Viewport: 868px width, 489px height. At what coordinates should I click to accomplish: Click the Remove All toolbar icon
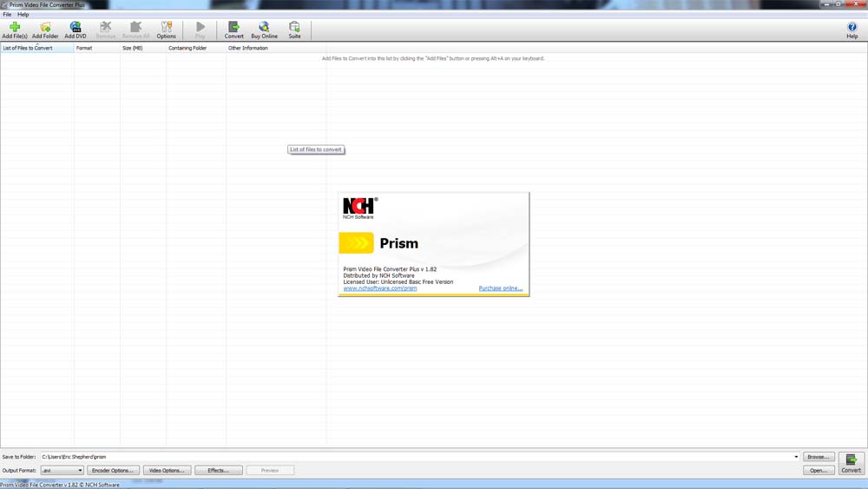[135, 30]
